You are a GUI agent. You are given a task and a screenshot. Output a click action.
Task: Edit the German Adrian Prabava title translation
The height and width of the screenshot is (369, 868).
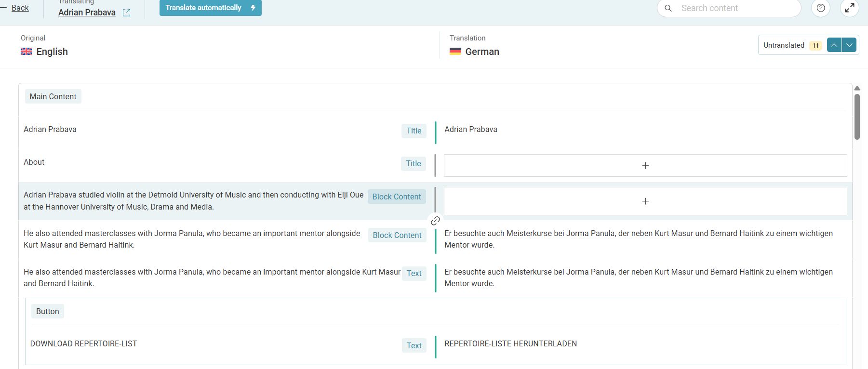(471, 130)
